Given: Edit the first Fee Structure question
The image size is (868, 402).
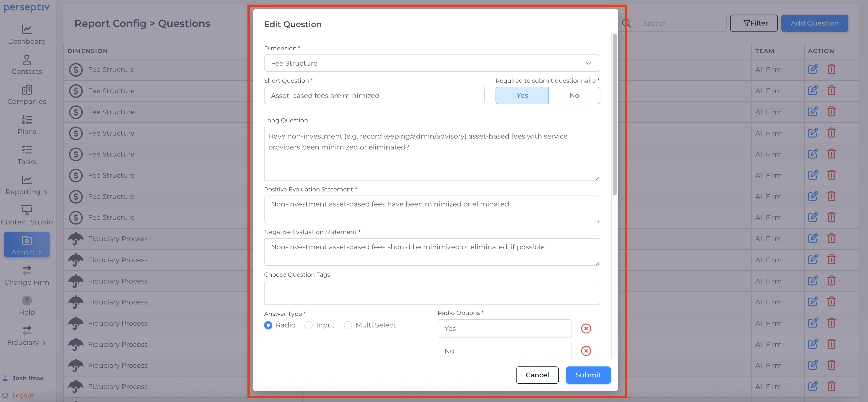Looking at the screenshot, I should 812,69.
